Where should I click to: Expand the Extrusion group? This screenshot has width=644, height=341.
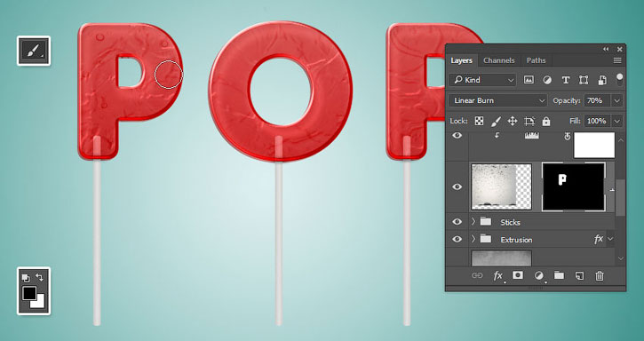tap(473, 239)
